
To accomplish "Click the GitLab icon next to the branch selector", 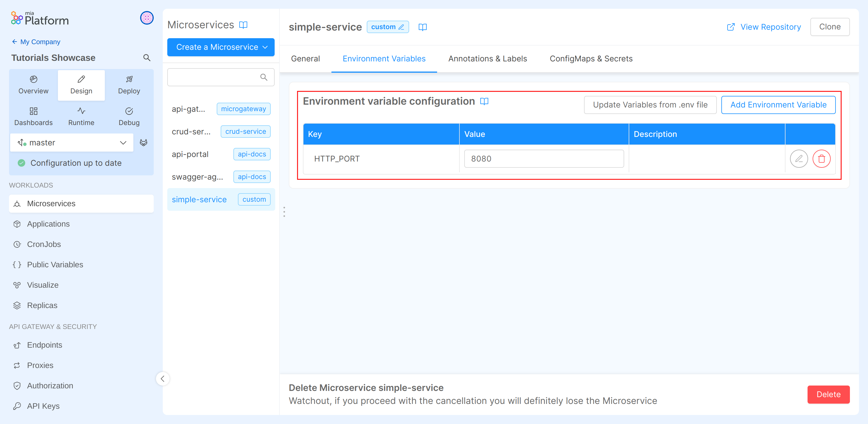I will pyautogui.click(x=144, y=142).
